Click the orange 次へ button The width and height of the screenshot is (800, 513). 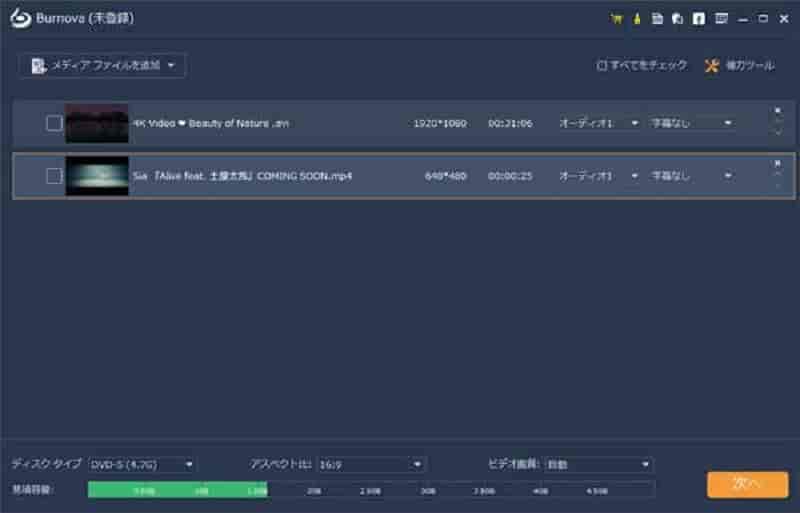point(747,485)
